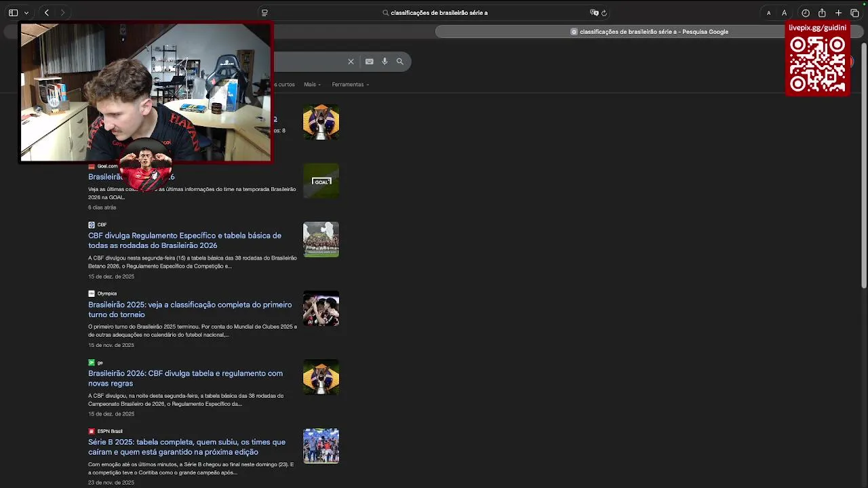The height and width of the screenshot is (488, 868).
Task: Click the '23 de nov. de 2025' date
Action: tap(111, 483)
